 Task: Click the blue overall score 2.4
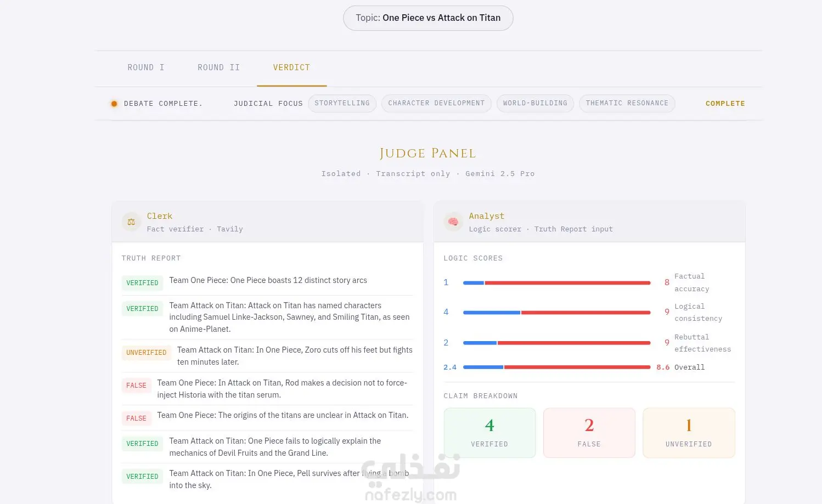click(450, 367)
